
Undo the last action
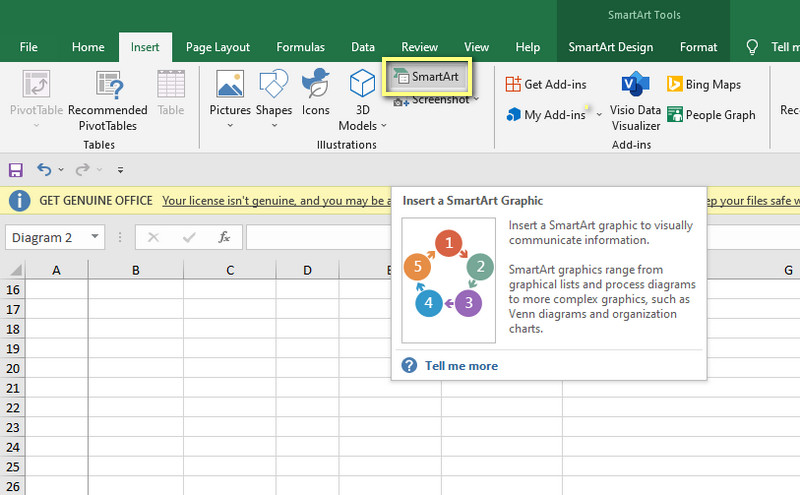click(x=44, y=169)
